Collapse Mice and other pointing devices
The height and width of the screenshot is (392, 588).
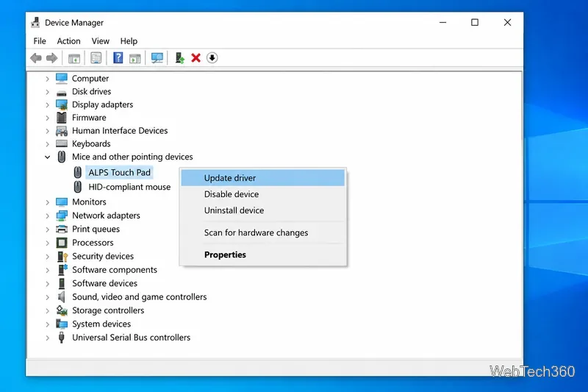[x=47, y=157]
